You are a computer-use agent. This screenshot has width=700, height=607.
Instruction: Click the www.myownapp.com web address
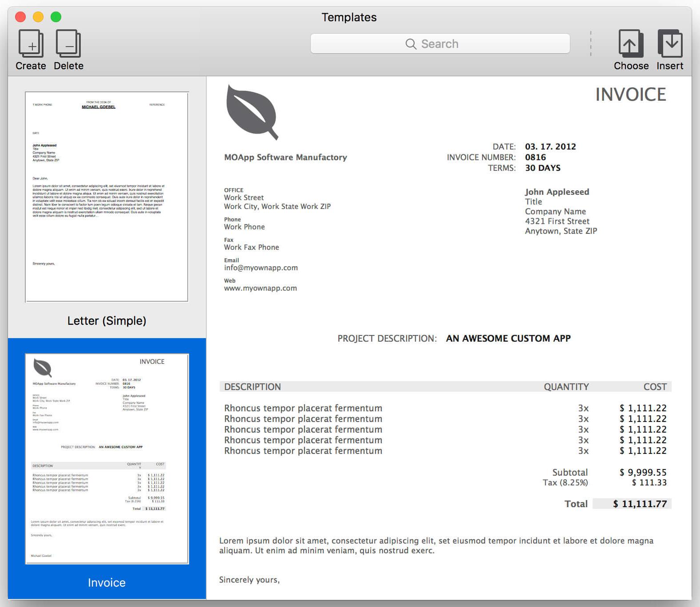(x=261, y=288)
